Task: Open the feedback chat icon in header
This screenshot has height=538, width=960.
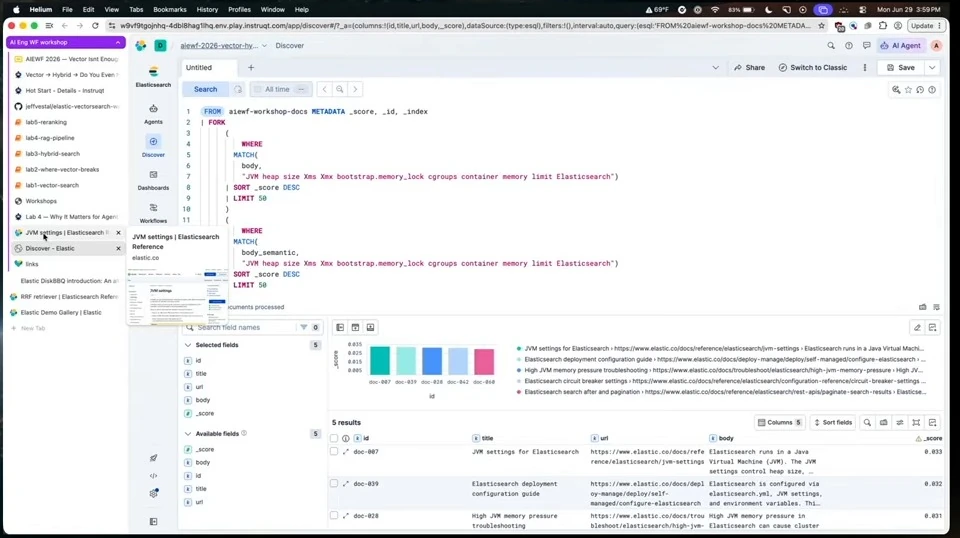Action: 866,45
